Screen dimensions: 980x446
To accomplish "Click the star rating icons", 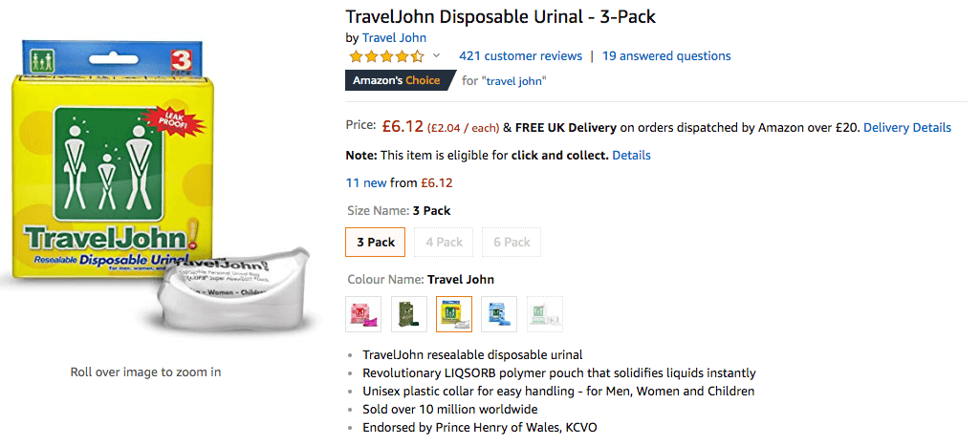I will [385, 56].
